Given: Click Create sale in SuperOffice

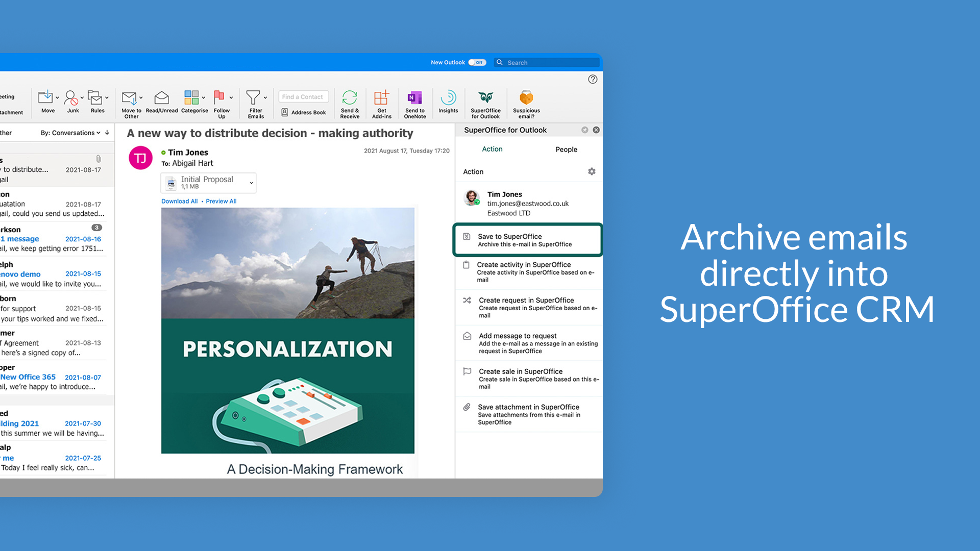Looking at the screenshot, I should [529, 379].
